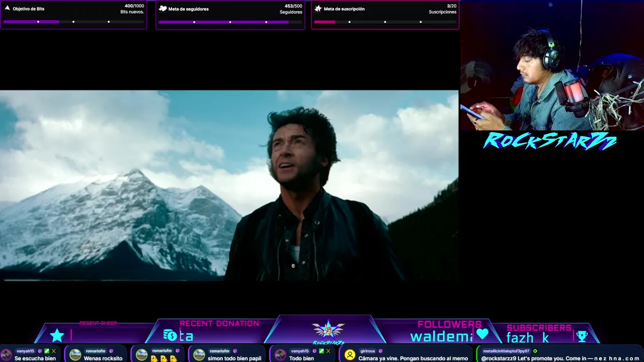Click the center RockStarZz star logo emblem
Viewport: 644px width, 362px height.
click(328, 330)
